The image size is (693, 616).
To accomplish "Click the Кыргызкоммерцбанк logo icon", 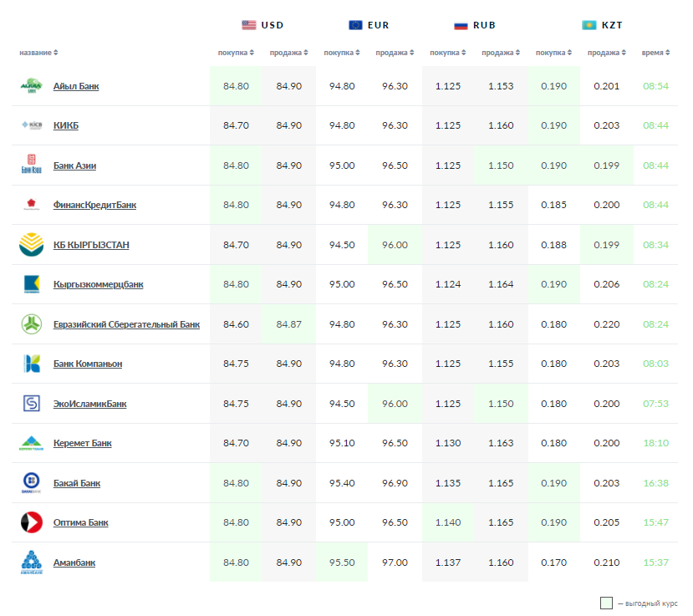I will pos(31,284).
